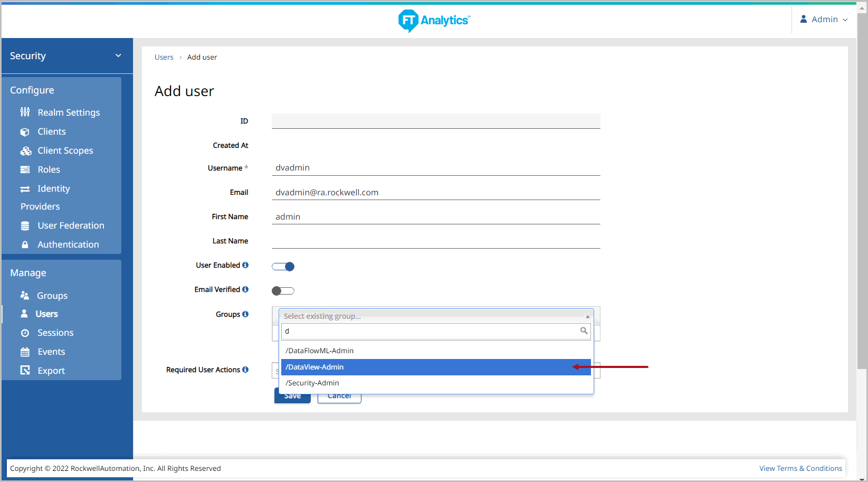Click the Username input field
Image resolution: width=868 pixels, height=482 pixels.
point(436,168)
